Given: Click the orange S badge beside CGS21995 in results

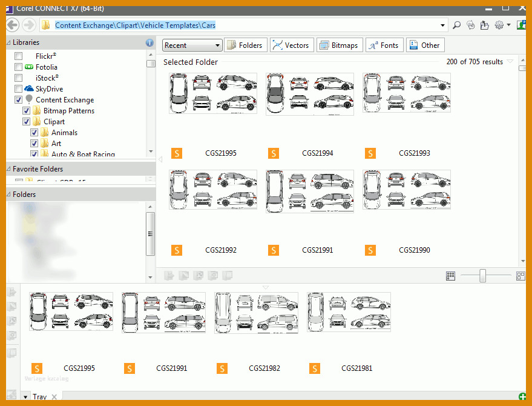Looking at the screenshot, I should [177, 153].
